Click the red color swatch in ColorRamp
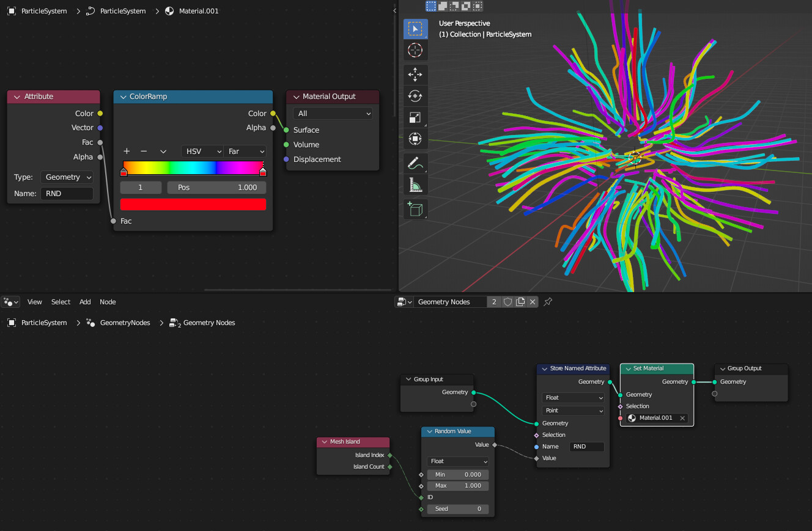Viewport: 812px width, 531px height. (193, 204)
